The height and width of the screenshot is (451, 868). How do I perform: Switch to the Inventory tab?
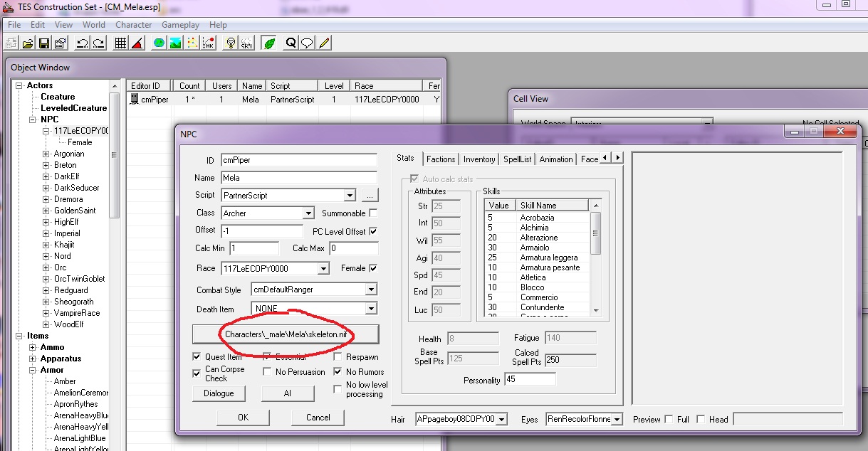tap(479, 159)
